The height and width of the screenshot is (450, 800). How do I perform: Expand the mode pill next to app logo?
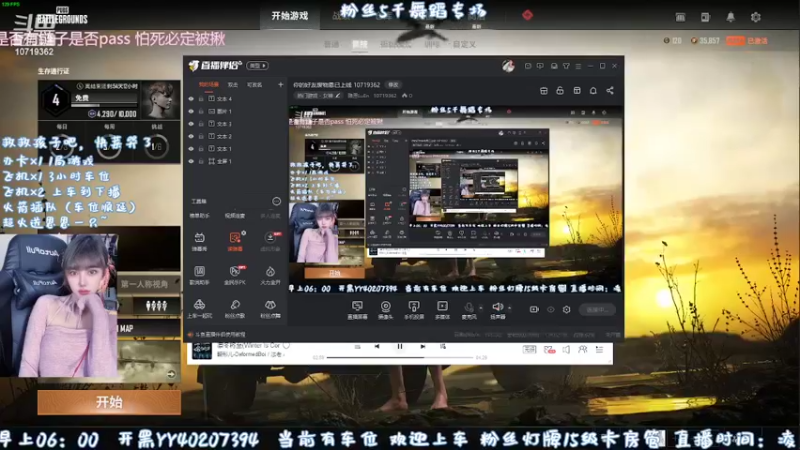tap(258, 66)
